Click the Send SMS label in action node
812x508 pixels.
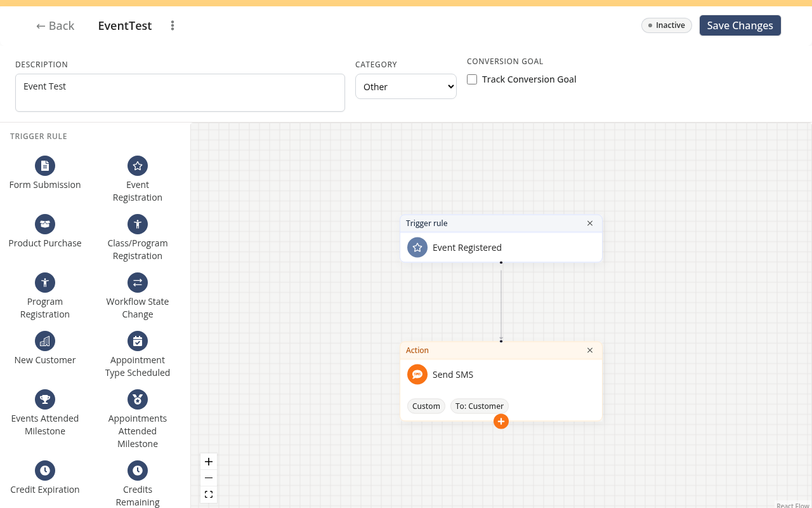coord(453,375)
